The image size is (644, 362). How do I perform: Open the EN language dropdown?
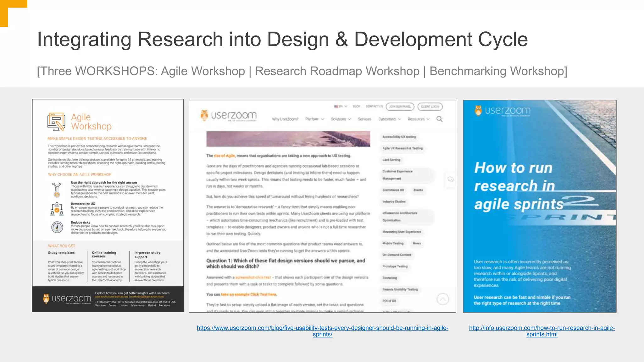(x=341, y=107)
